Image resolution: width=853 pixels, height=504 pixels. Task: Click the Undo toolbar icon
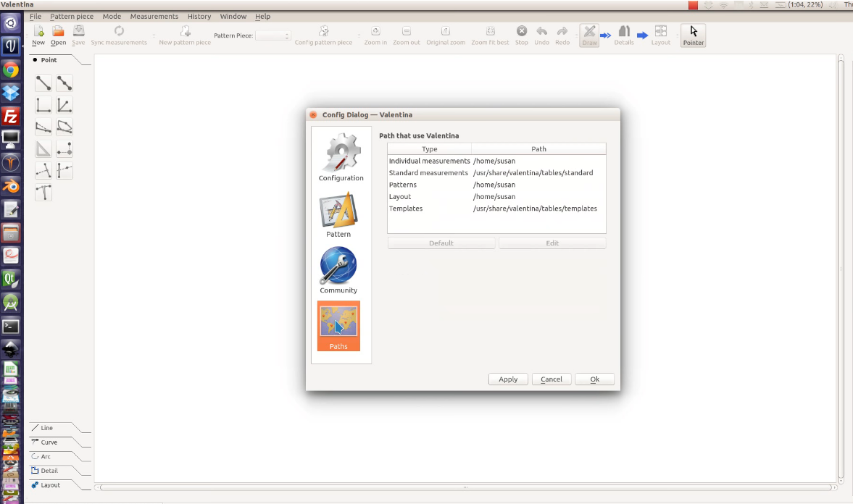pyautogui.click(x=542, y=35)
